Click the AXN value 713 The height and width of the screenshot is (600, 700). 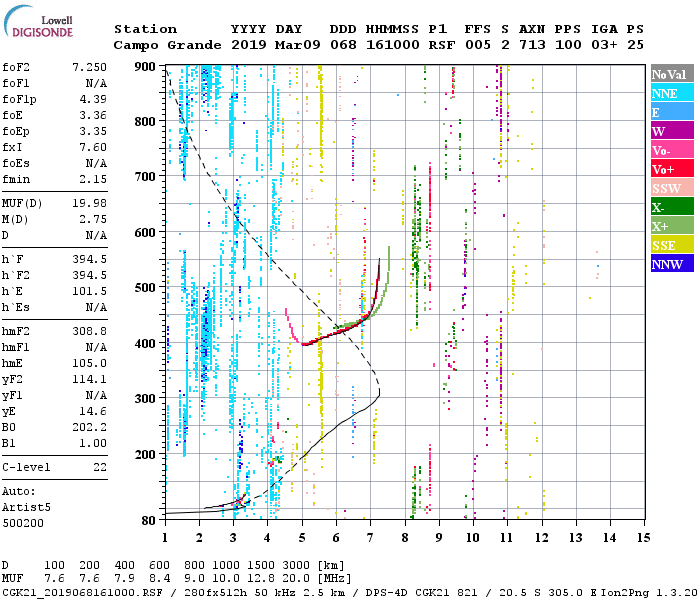click(x=532, y=45)
